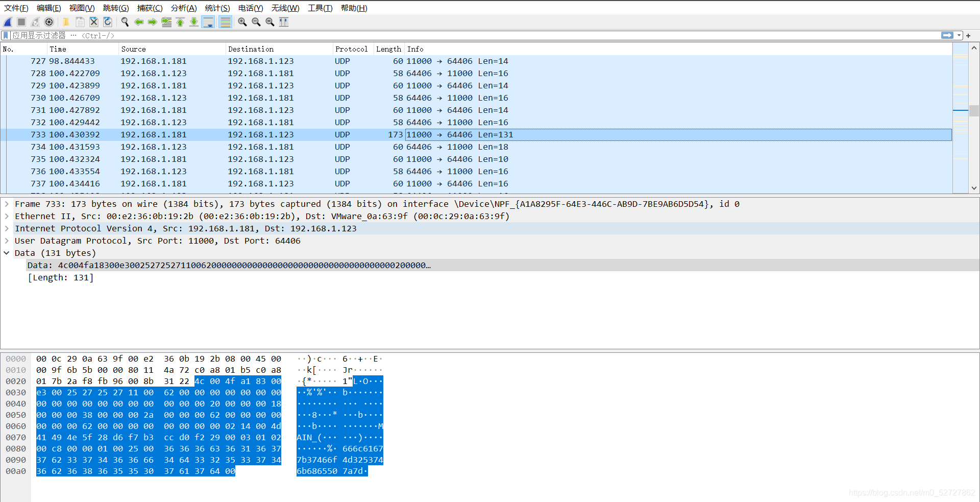Start capture with the shark fin icon
The image size is (980, 502).
click(x=8, y=22)
